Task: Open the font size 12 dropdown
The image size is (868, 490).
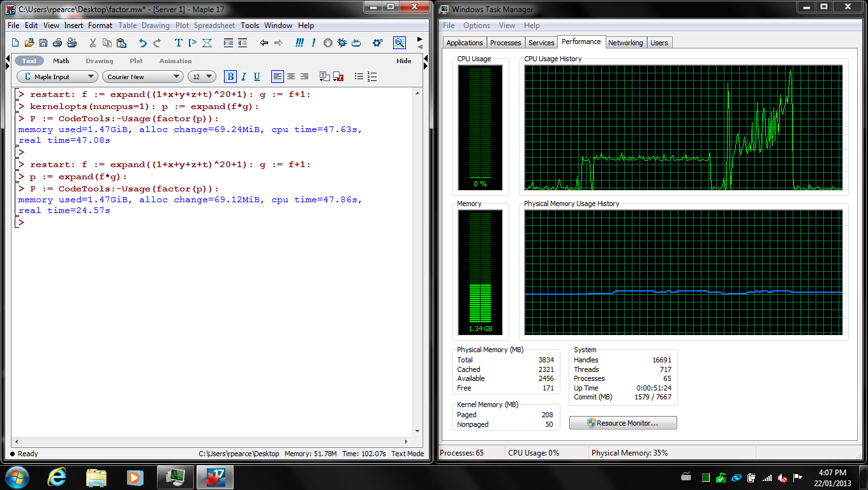Action: point(202,77)
